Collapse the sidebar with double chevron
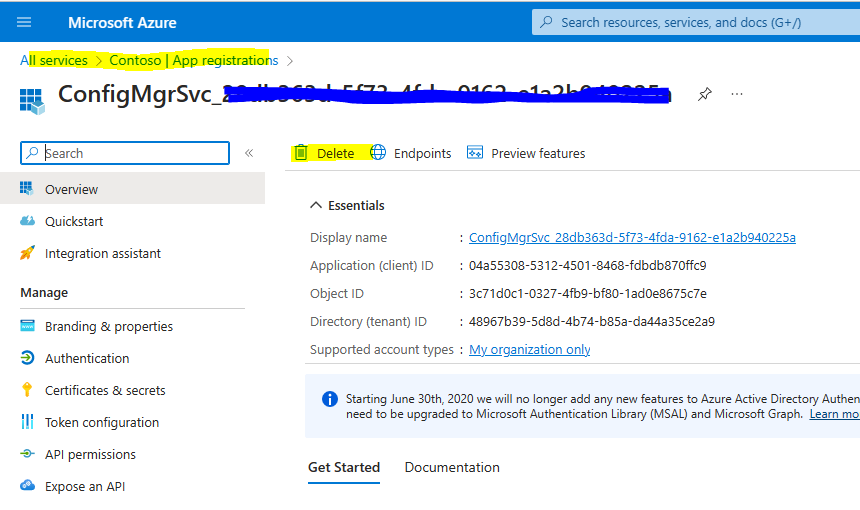This screenshot has height=510, width=860. (x=249, y=153)
